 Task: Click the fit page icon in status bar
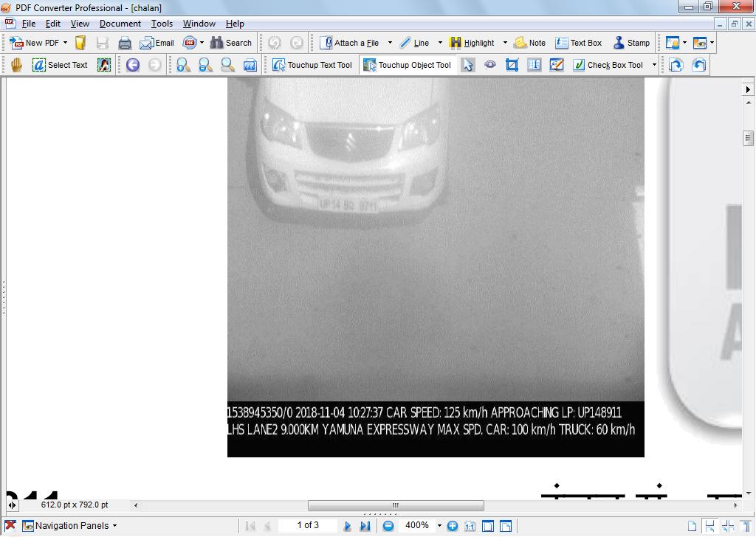[x=488, y=526]
